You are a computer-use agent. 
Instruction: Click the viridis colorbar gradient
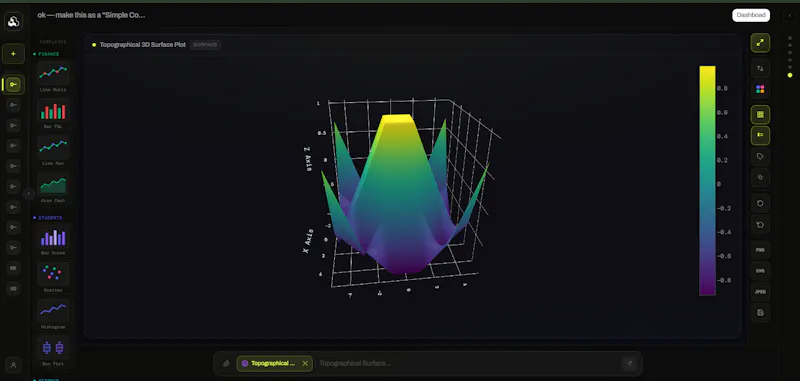(707, 181)
